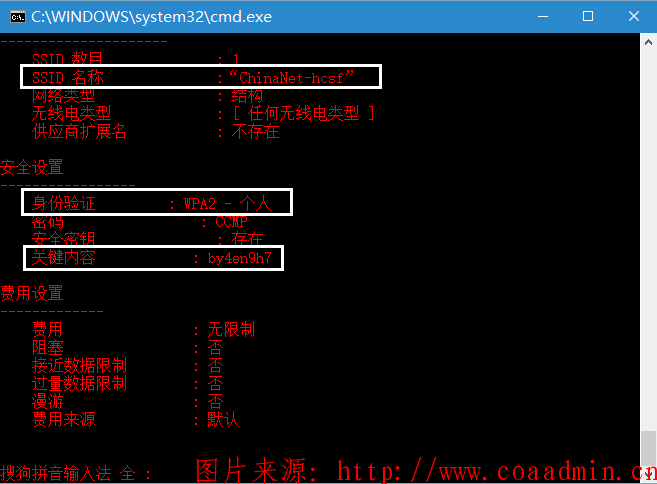The width and height of the screenshot is (657, 484).
Task: Click the CCMP cipher value
Action: click(x=231, y=222)
